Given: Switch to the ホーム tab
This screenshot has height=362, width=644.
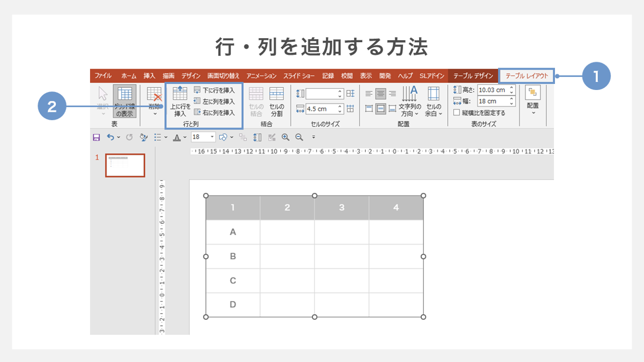Looking at the screenshot, I should 129,76.
